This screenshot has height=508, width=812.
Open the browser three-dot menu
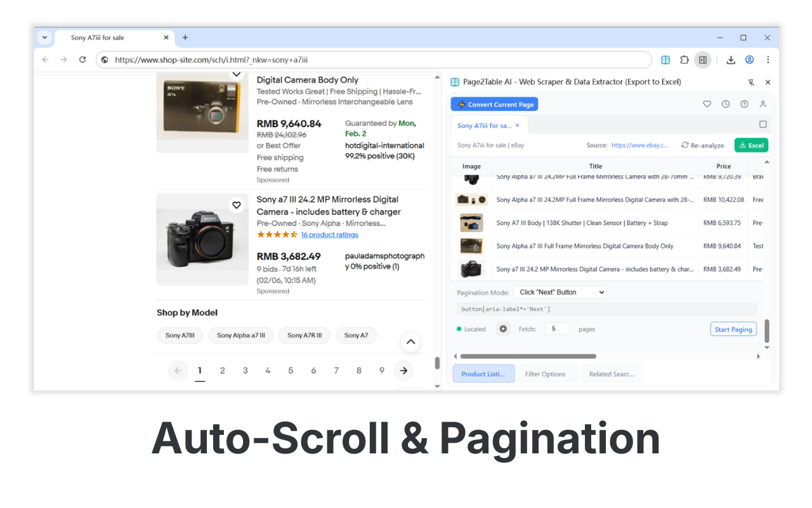[x=768, y=60]
